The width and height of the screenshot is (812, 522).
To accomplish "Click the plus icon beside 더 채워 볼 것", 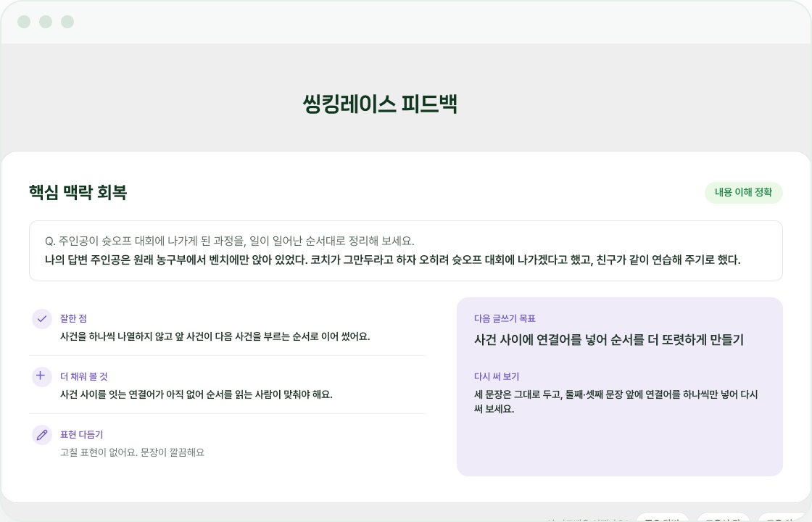I will tap(42, 377).
